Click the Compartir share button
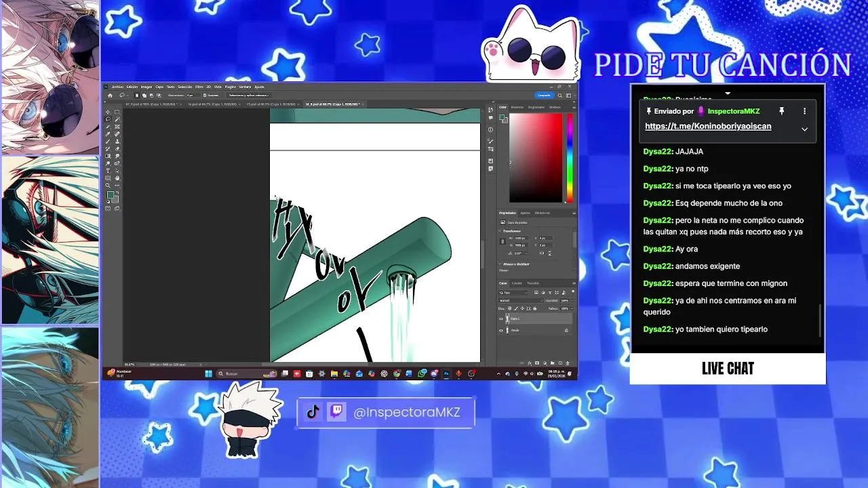This screenshot has height=488, width=868. [x=544, y=95]
